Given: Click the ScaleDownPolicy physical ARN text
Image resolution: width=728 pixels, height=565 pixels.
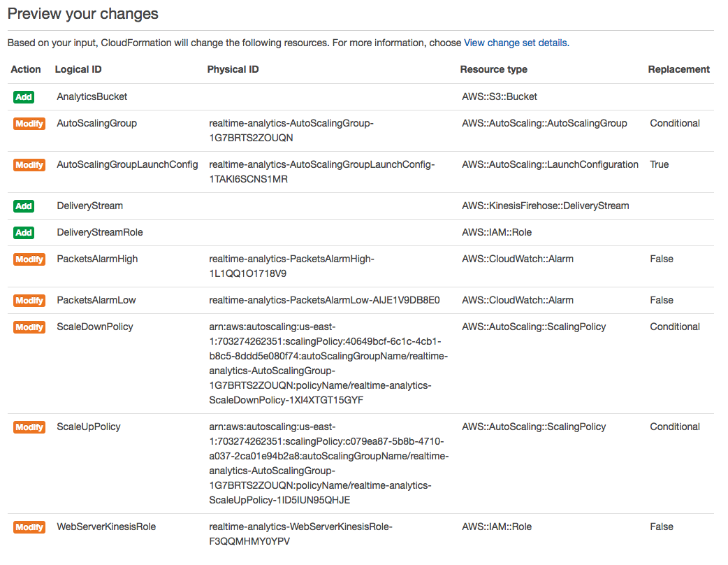Looking at the screenshot, I should click(x=328, y=364).
